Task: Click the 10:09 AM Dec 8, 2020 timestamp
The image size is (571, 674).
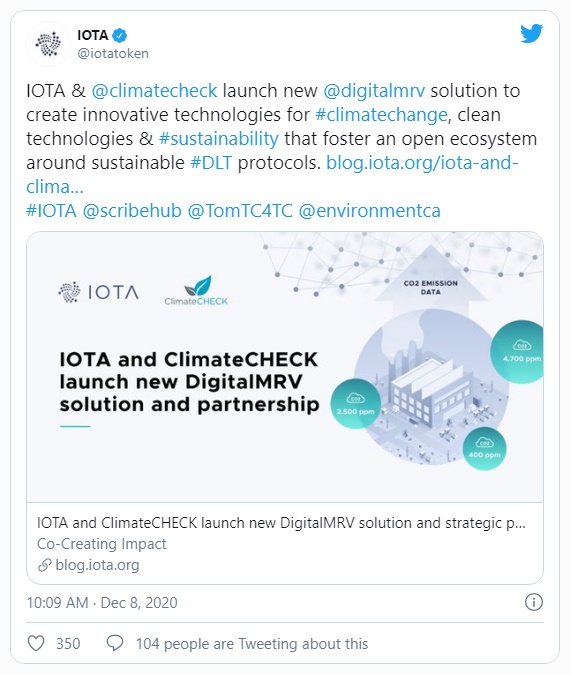Action: (x=102, y=603)
